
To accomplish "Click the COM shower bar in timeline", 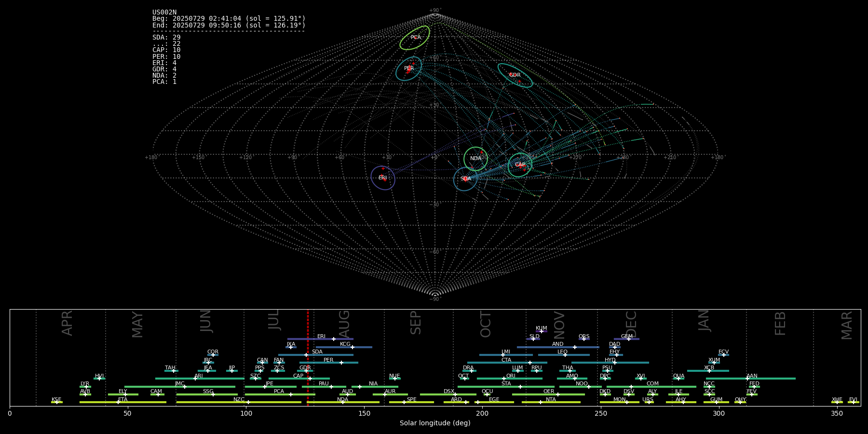I will pos(652,386).
